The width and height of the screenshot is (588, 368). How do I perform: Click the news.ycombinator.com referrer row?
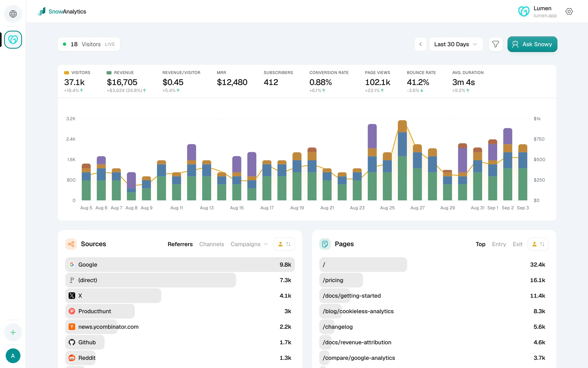pyautogui.click(x=180, y=327)
